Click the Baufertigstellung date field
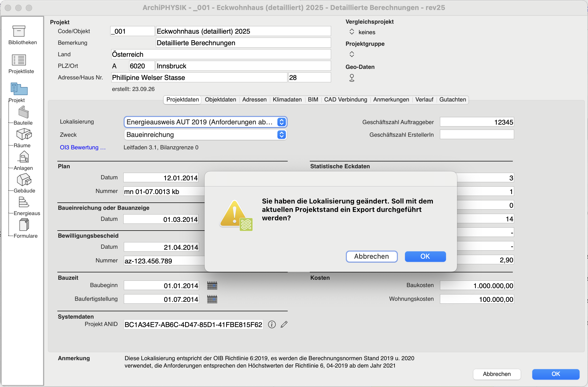The height and width of the screenshot is (387, 588). pos(161,299)
